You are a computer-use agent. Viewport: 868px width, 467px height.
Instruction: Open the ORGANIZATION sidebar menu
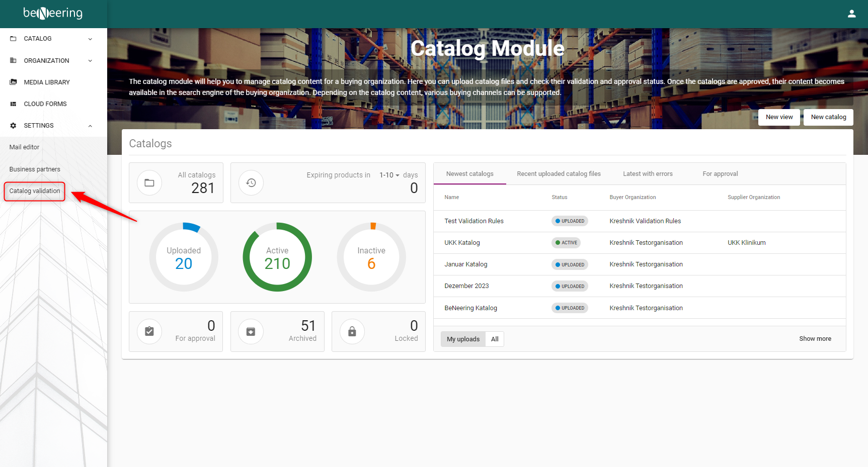click(x=53, y=60)
